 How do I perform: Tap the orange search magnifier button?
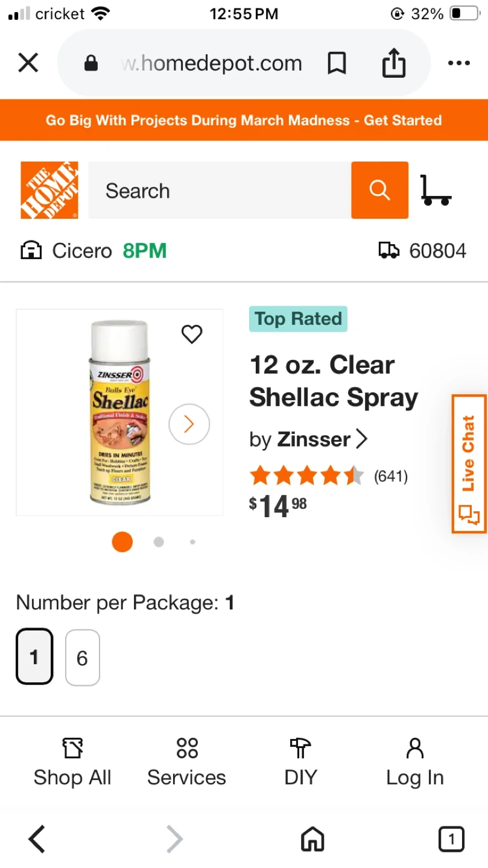point(379,190)
